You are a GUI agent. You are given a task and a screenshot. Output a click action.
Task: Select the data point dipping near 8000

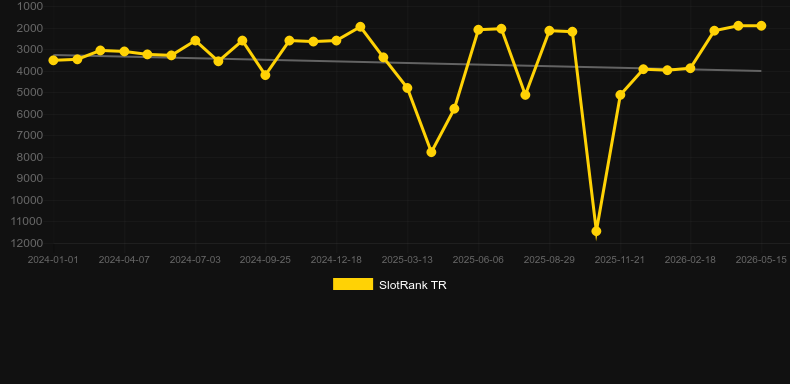tap(431, 152)
